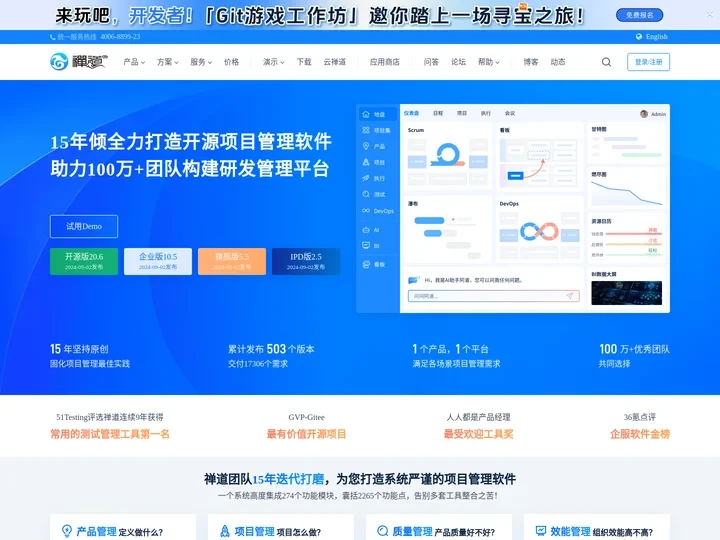Screen dimensions: 720x540
Task: Click the globe icon beside English
Action: tap(639, 37)
